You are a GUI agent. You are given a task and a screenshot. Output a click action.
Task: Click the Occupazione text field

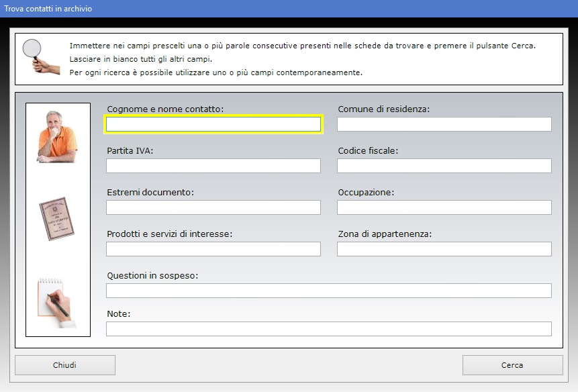pyautogui.click(x=444, y=207)
